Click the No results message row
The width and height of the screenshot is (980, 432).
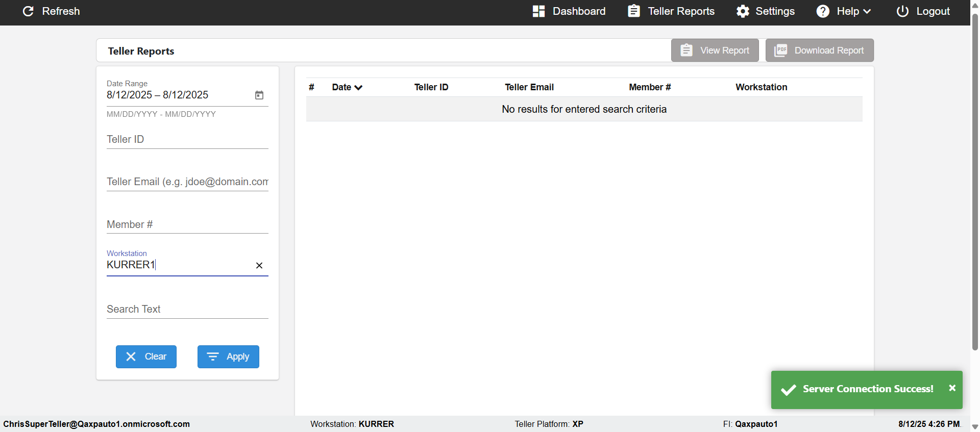584,109
